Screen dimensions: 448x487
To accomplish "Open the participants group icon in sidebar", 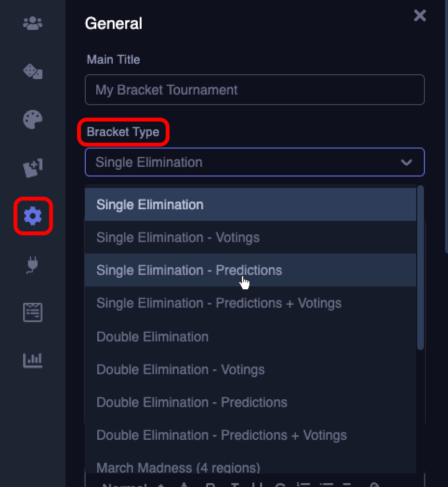I will [33, 23].
